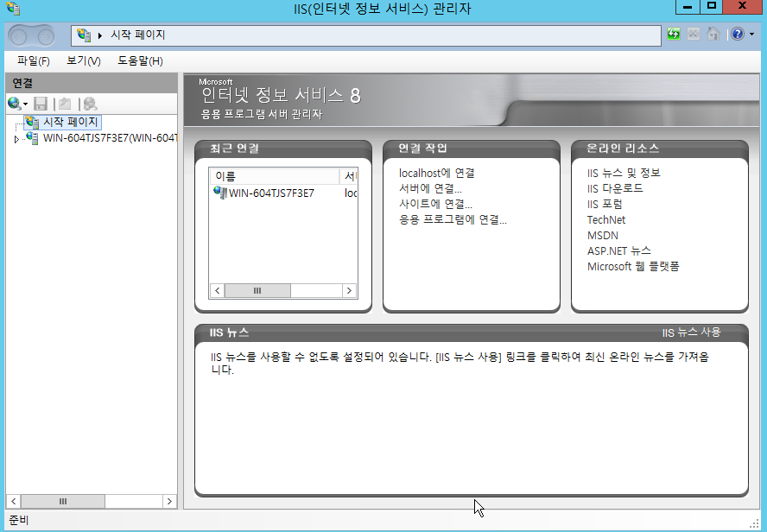Open the 도움말(H) menu
The height and width of the screenshot is (532, 767).
(140, 60)
